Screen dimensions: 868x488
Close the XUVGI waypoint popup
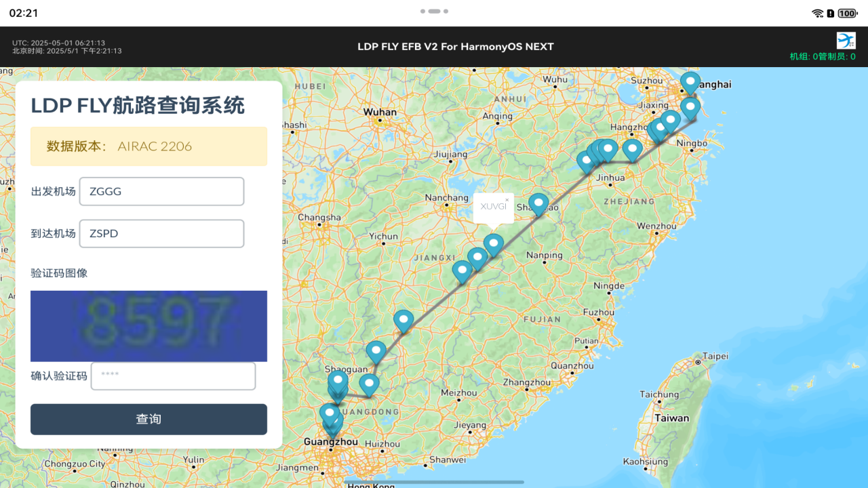507,200
